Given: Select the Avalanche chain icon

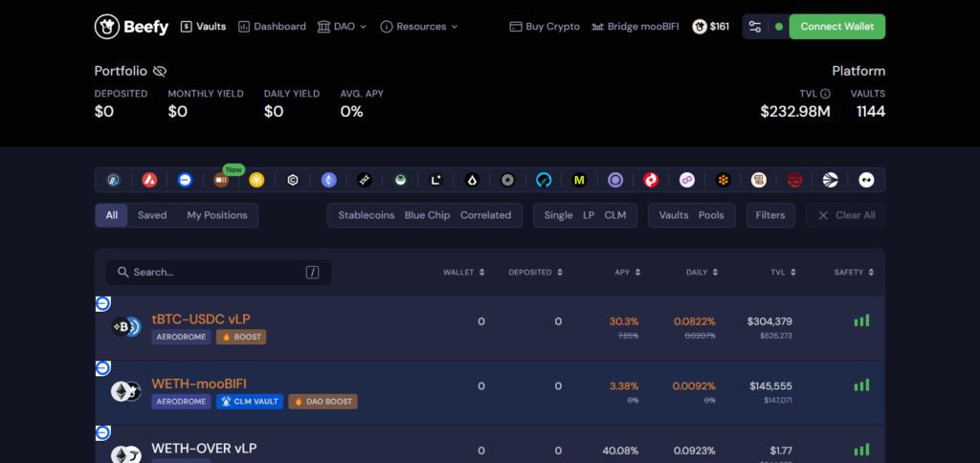Looking at the screenshot, I should [149, 180].
